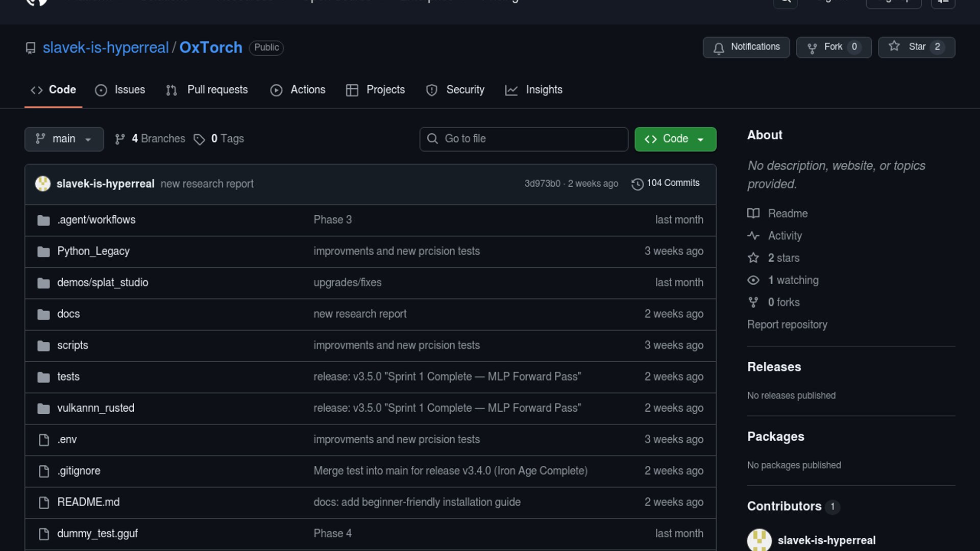
Task: Open the Activity link in About
Action: coord(785,236)
